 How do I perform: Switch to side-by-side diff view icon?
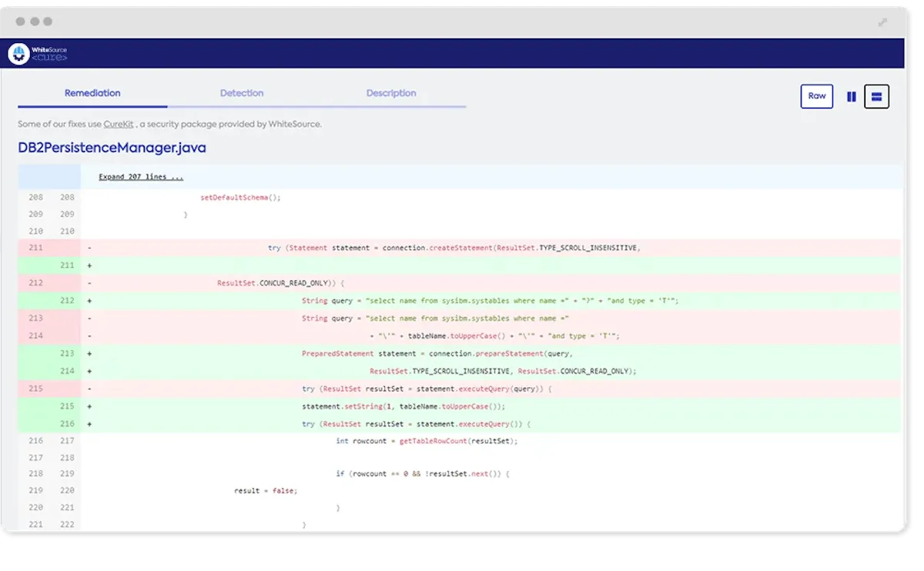[x=852, y=96]
